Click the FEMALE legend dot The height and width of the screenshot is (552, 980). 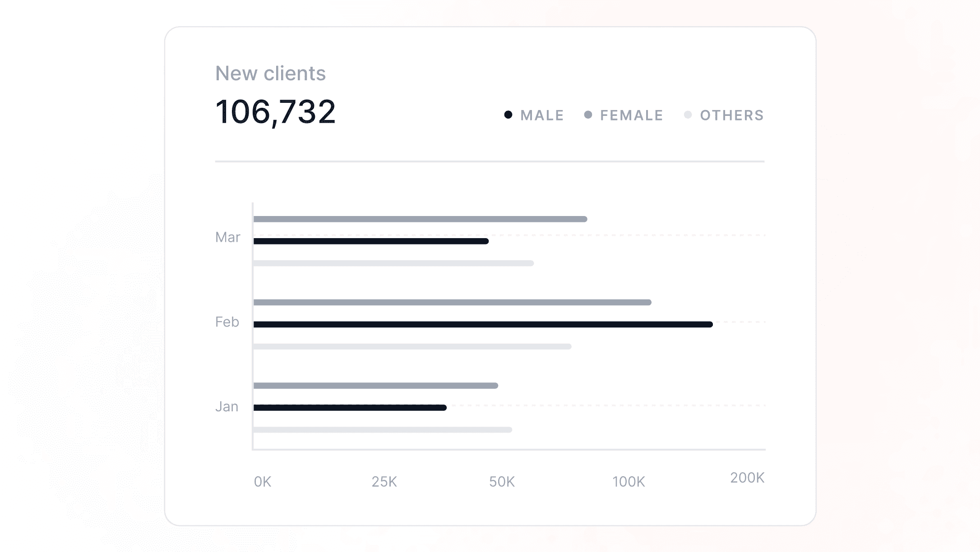[x=588, y=115]
